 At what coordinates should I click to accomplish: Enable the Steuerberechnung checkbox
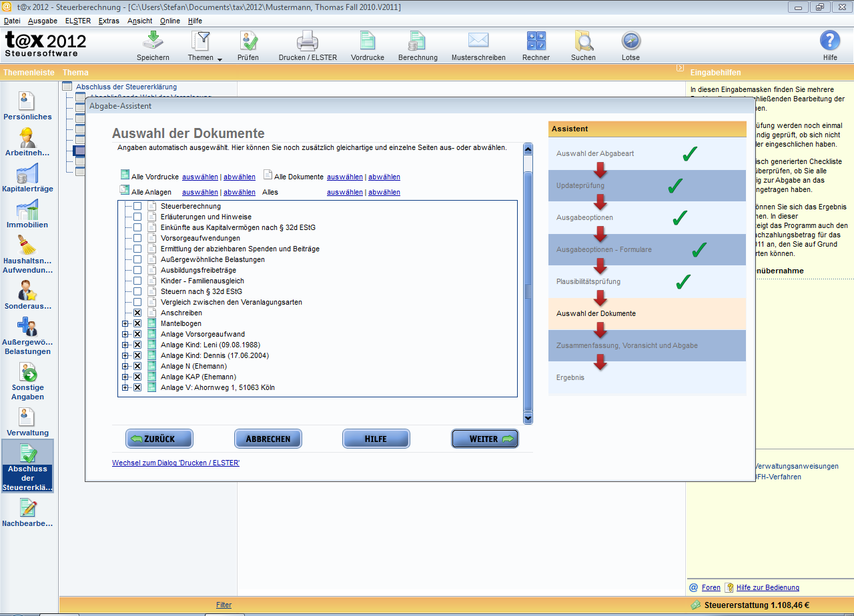coord(137,206)
